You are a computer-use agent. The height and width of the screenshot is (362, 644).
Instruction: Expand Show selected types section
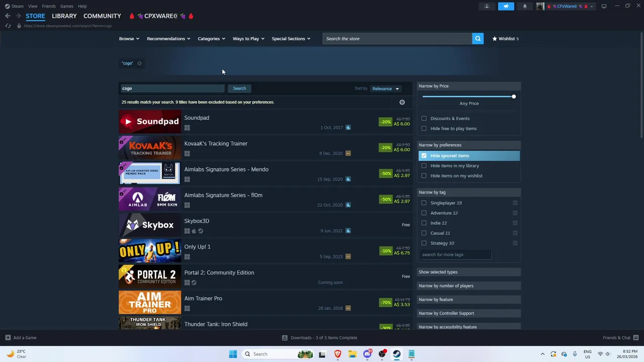coord(469,272)
